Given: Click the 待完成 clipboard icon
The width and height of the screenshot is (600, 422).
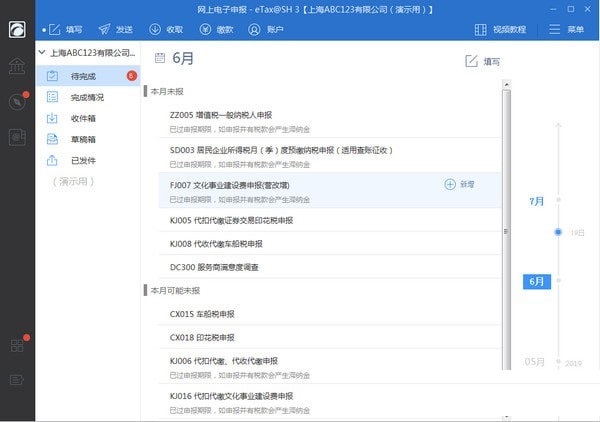Looking at the screenshot, I should pyautogui.click(x=52, y=76).
